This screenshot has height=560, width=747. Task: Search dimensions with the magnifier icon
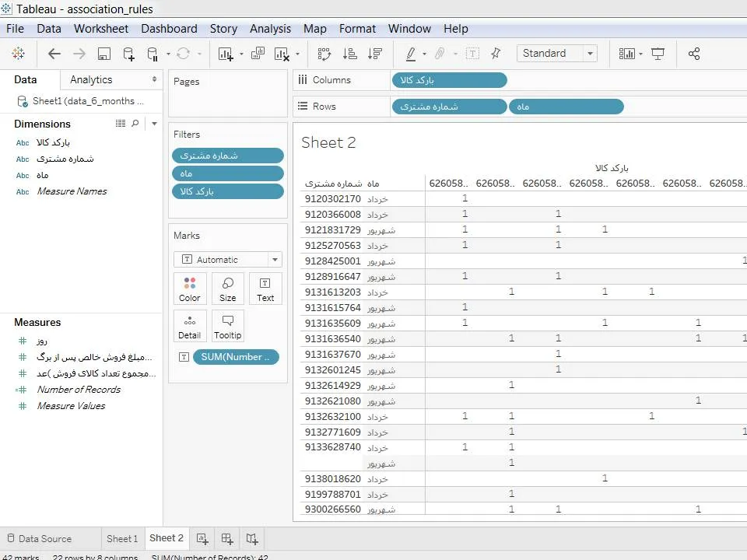pos(135,124)
